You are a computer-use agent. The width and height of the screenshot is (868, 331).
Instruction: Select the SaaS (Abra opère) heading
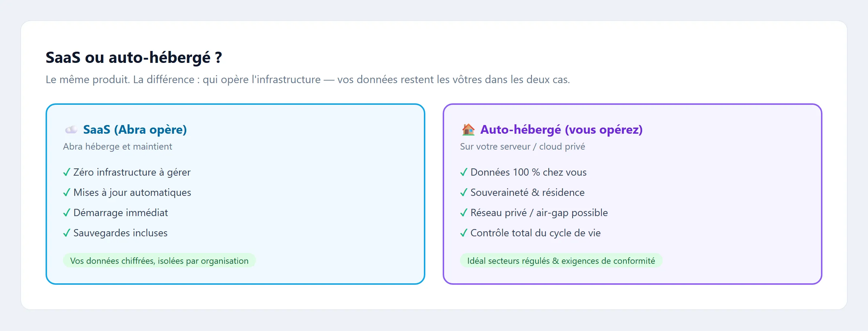(x=135, y=129)
